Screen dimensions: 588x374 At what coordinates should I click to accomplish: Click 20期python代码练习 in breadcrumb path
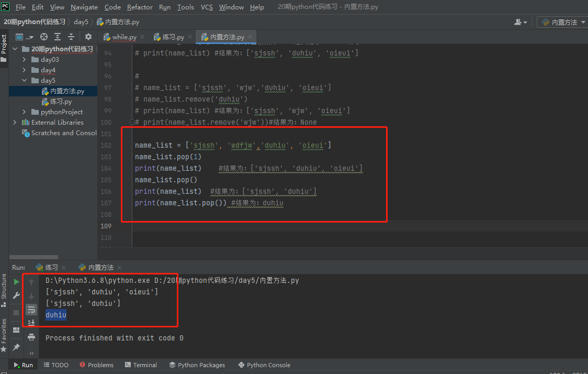tap(35, 22)
